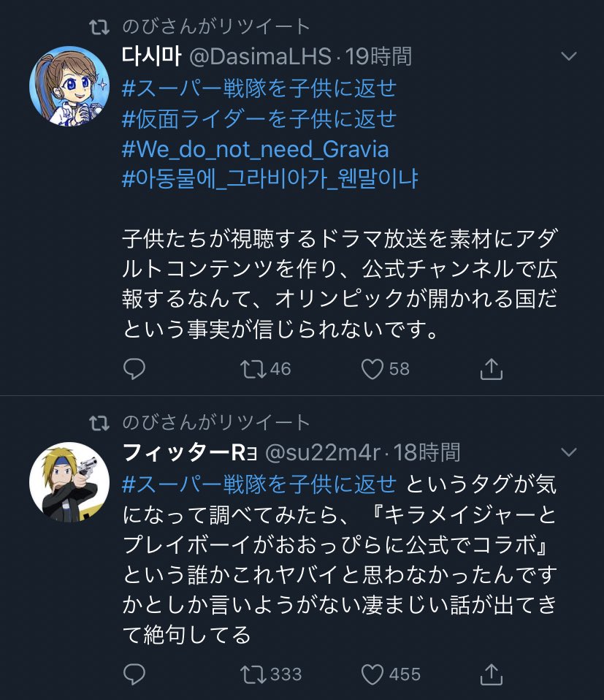Open options chevron on フィッターR tweet
604x700 pixels.
[569, 452]
